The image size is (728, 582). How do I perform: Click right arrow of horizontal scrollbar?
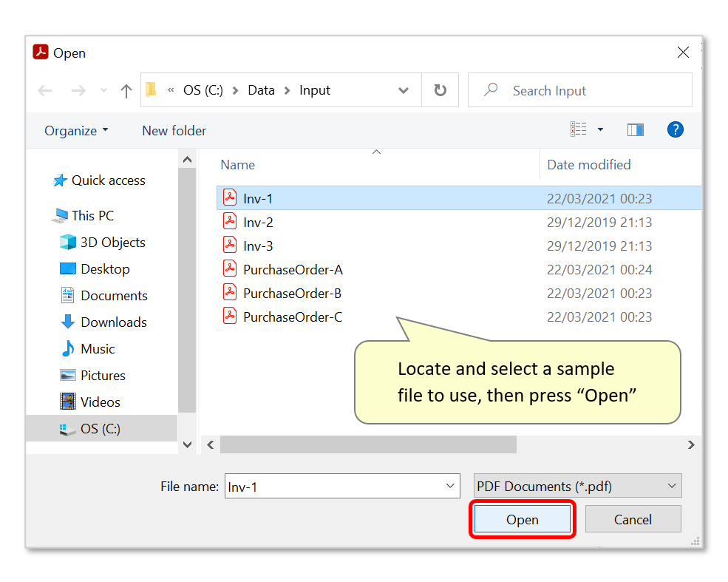pyautogui.click(x=691, y=445)
